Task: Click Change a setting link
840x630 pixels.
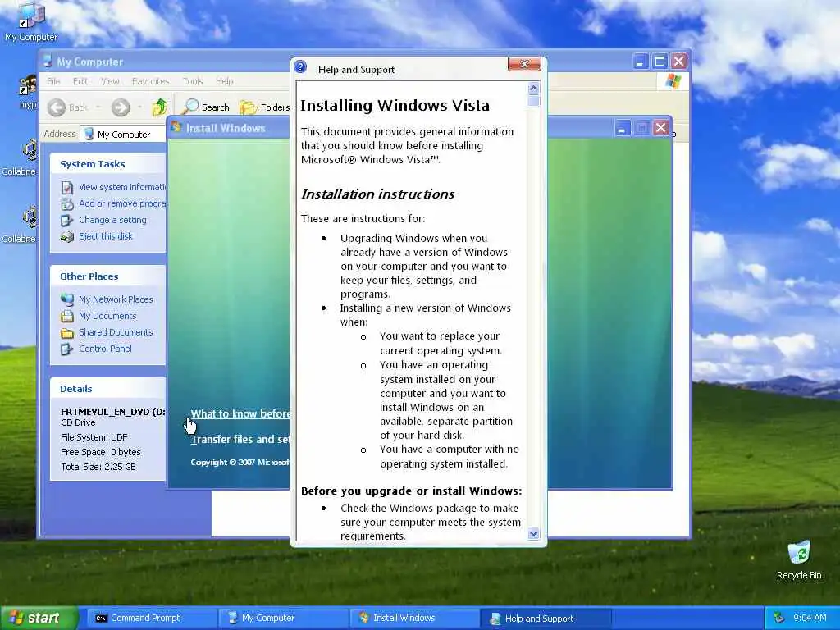Action: click(x=112, y=220)
